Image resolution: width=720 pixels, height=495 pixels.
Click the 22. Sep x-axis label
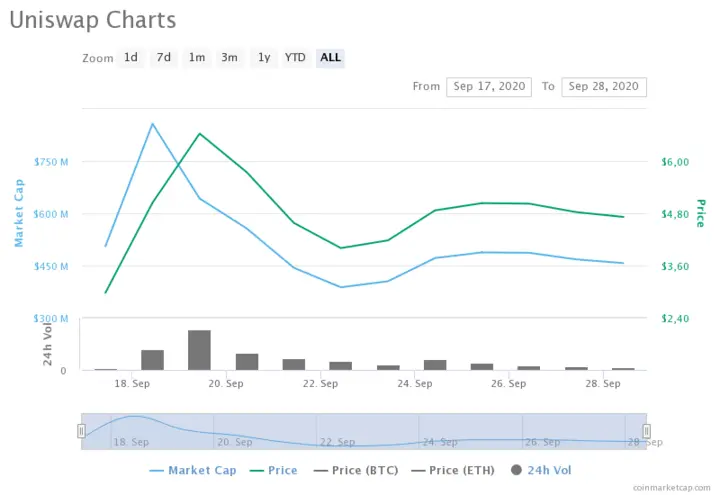[x=320, y=384]
